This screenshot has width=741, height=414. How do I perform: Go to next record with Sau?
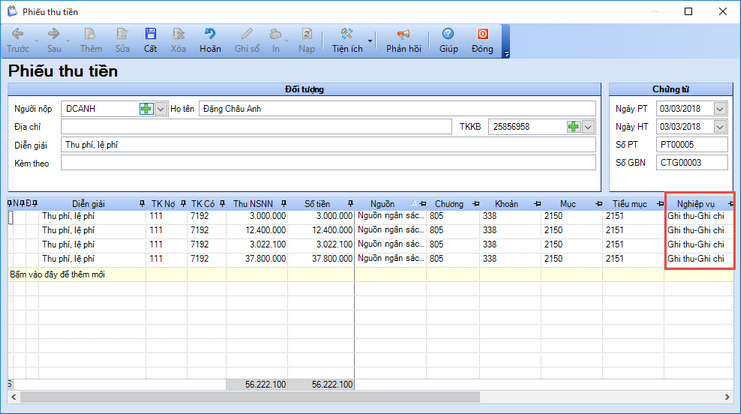tap(54, 40)
